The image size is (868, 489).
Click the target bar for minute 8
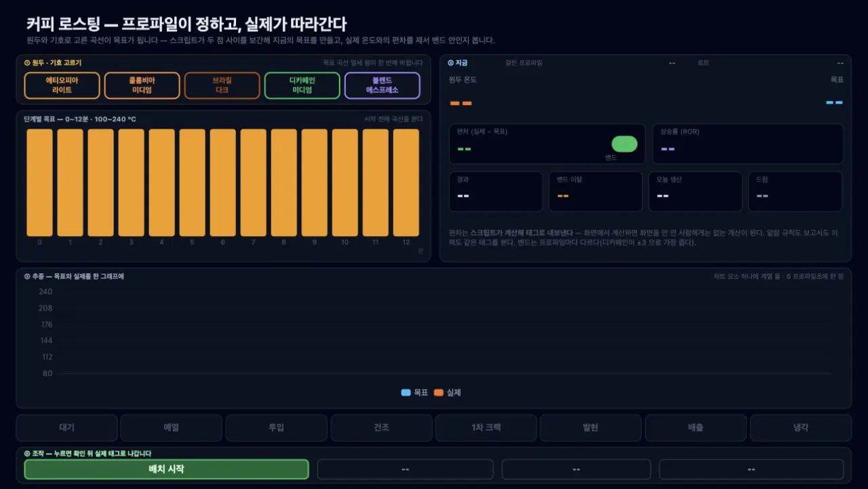point(283,182)
